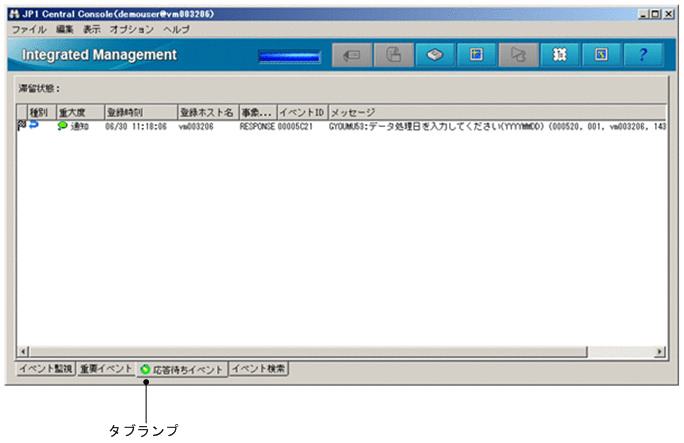The height and width of the screenshot is (443, 684).
Task: Click the 種別 column header
Action: (x=42, y=112)
